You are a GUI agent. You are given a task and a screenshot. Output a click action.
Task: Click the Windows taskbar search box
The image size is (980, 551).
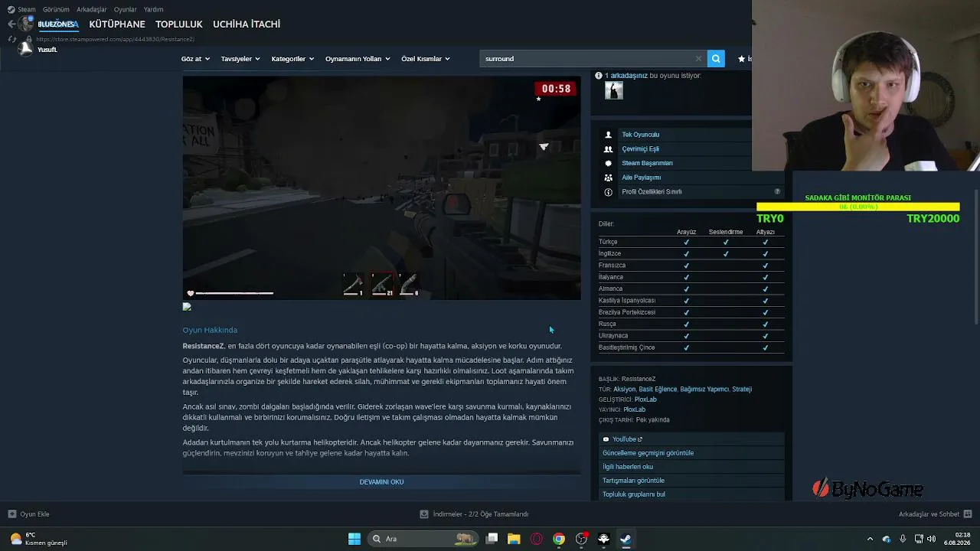tap(423, 539)
